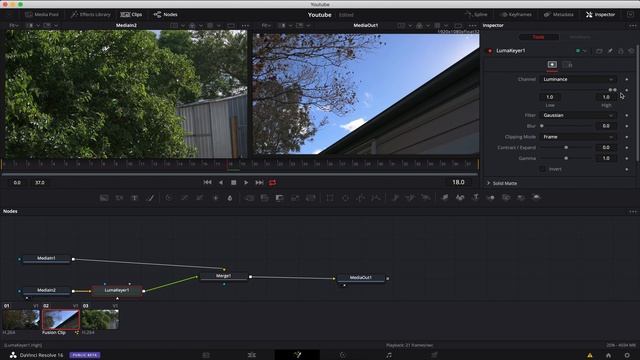Select clip 03 thumbnail
Viewport: 640px width, 360px height.
coord(100,319)
